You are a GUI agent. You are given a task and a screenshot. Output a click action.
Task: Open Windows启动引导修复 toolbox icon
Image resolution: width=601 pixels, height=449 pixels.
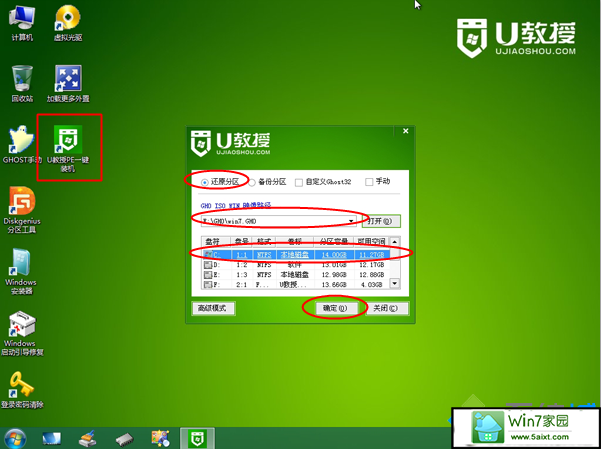(22, 333)
